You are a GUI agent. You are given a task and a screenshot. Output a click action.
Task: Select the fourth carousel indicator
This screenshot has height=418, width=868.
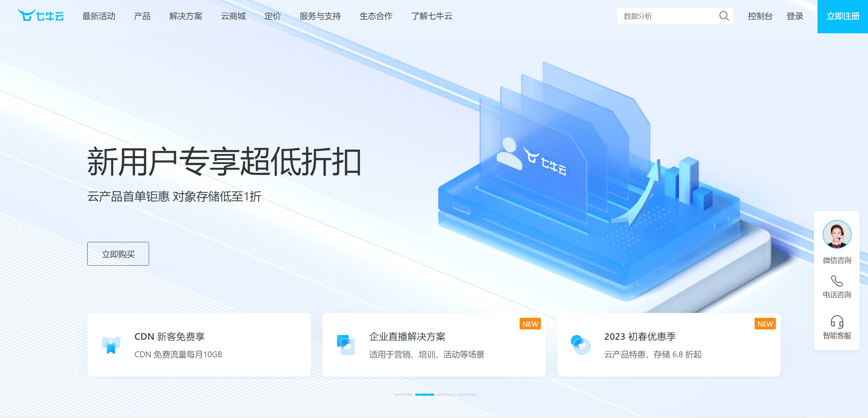click(467, 395)
